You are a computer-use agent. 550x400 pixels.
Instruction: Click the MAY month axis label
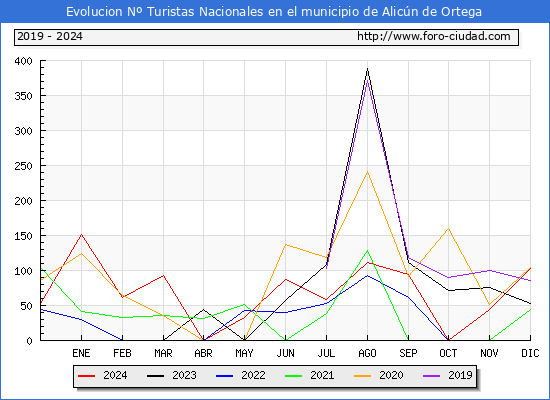pos(244,353)
